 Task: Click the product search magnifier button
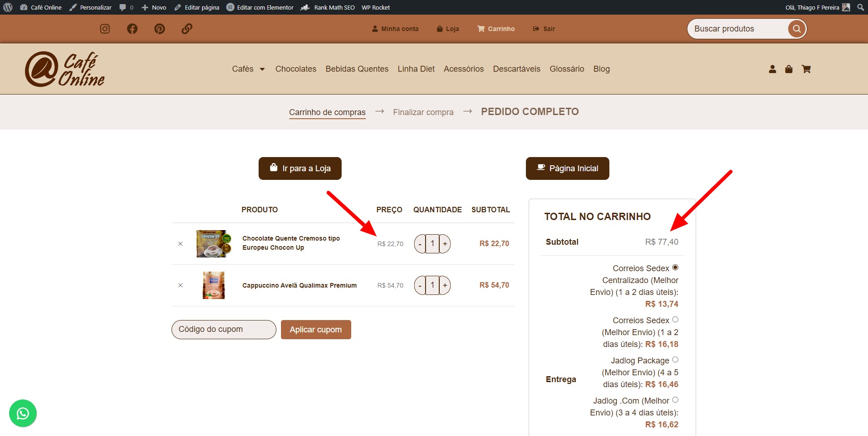(796, 29)
